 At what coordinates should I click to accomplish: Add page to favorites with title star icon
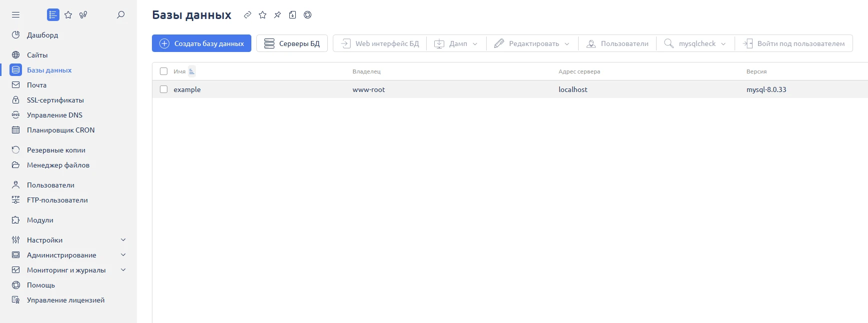(x=262, y=15)
